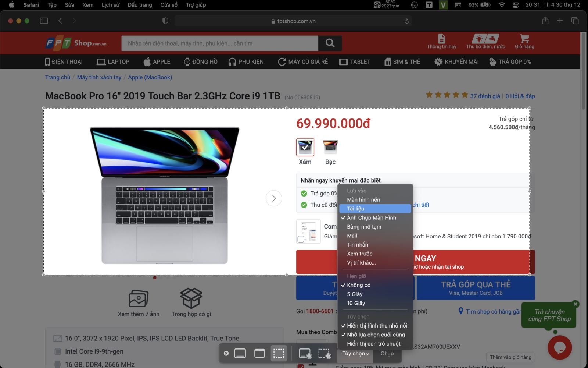
Task: Select capture selected window mode icon
Action: pos(259,353)
